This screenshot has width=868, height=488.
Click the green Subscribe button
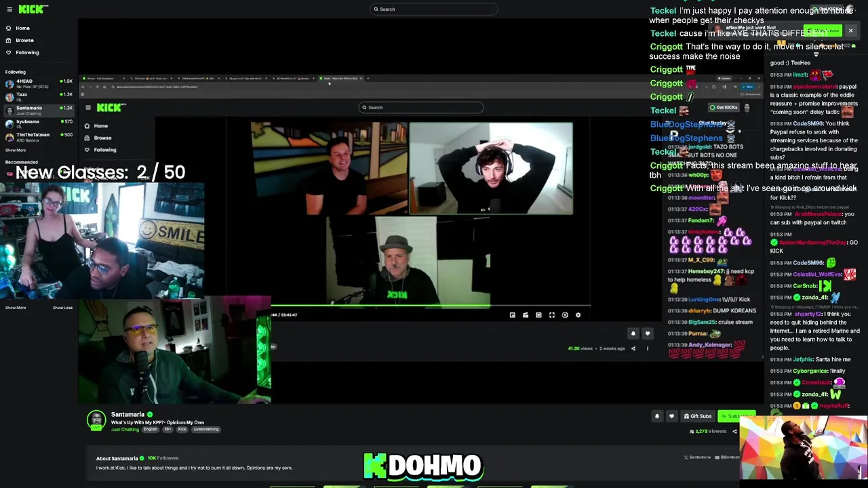(x=736, y=416)
